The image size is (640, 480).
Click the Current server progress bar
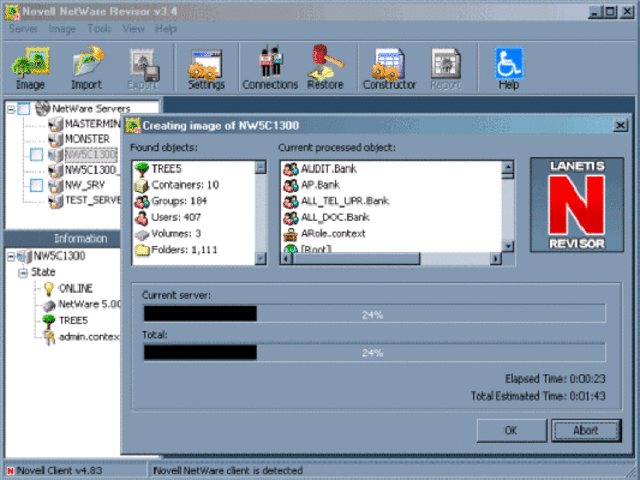pos(374,314)
